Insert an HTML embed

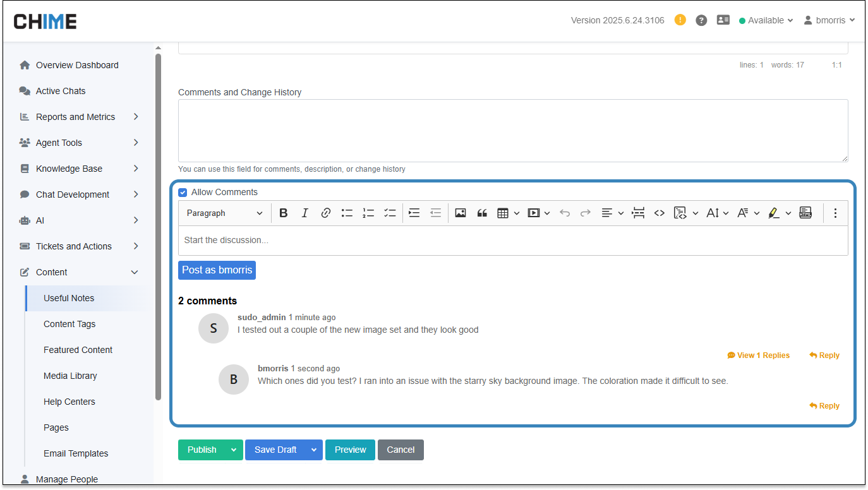[805, 213]
